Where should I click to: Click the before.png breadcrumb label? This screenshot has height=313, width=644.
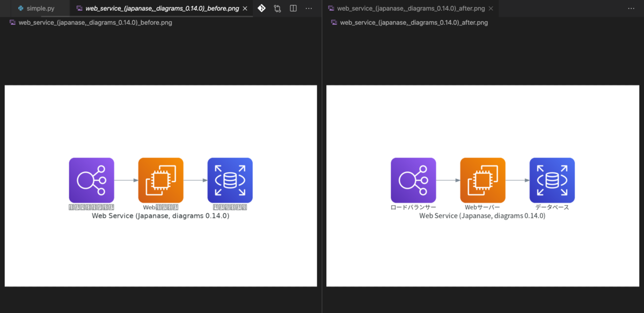click(97, 23)
